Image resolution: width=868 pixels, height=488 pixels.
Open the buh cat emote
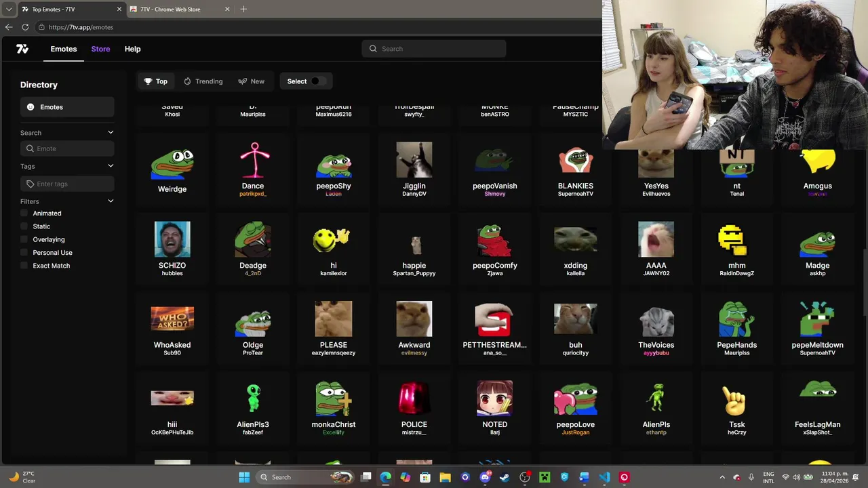(x=576, y=329)
